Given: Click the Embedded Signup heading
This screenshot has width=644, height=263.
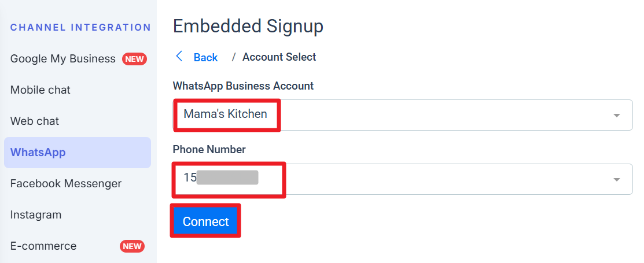Looking at the screenshot, I should [x=248, y=26].
